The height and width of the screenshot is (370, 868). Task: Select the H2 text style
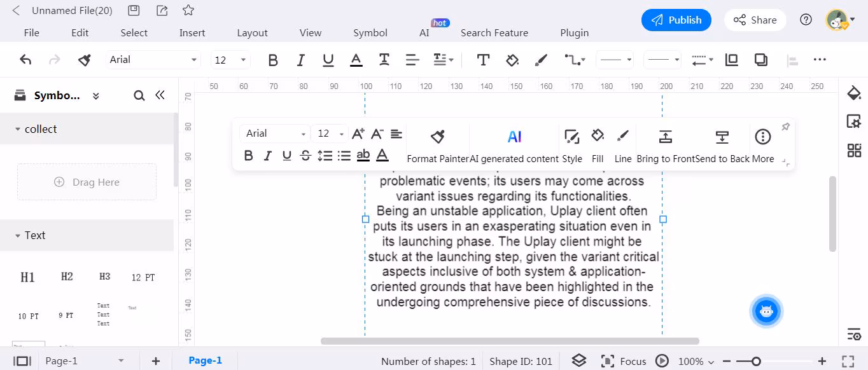(67, 277)
